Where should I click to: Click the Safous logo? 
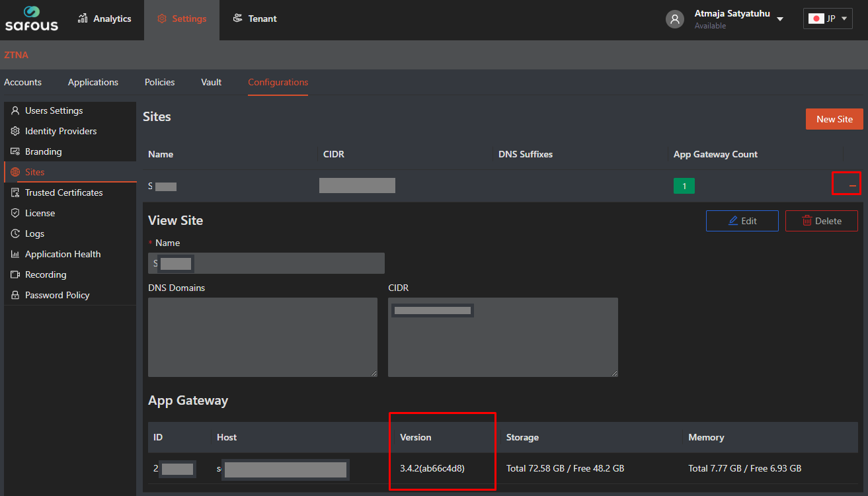31,19
